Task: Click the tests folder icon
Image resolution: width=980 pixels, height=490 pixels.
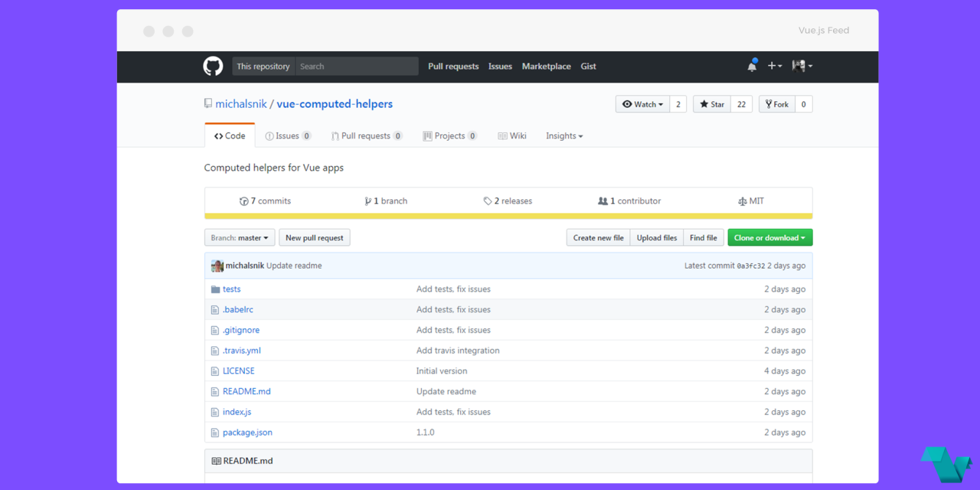Action: [215, 289]
